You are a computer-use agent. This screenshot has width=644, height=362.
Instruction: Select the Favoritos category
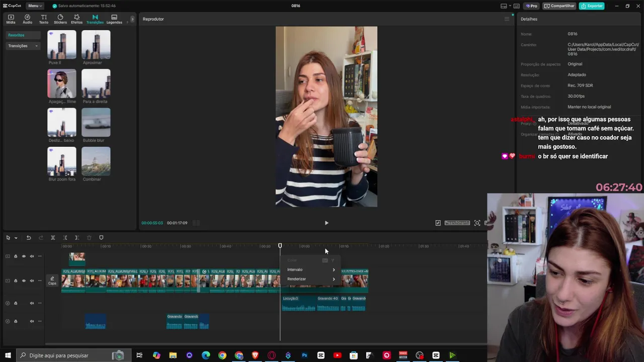[x=23, y=35]
